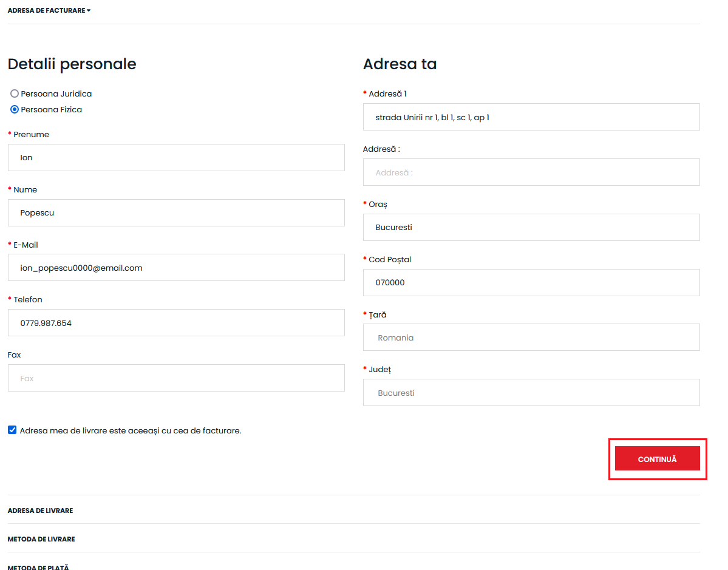728x570 pixels.
Task: Click the Cod Poștal field
Action: (x=531, y=282)
